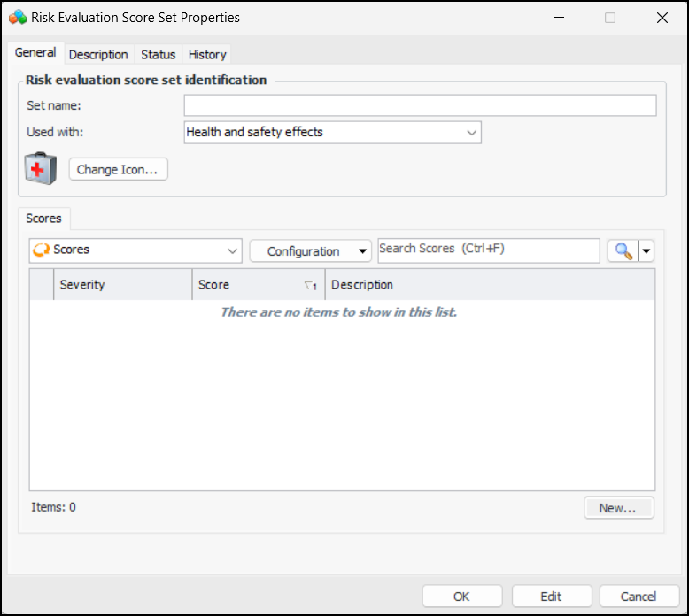Open the search options arrow
This screenshot has width=689, height=616.
coord(646,251)
